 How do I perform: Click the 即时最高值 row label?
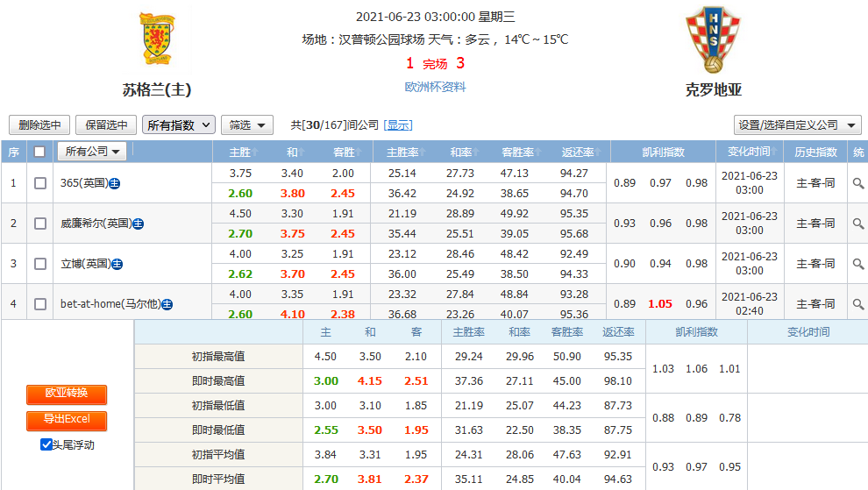click(x=218, y=381)
